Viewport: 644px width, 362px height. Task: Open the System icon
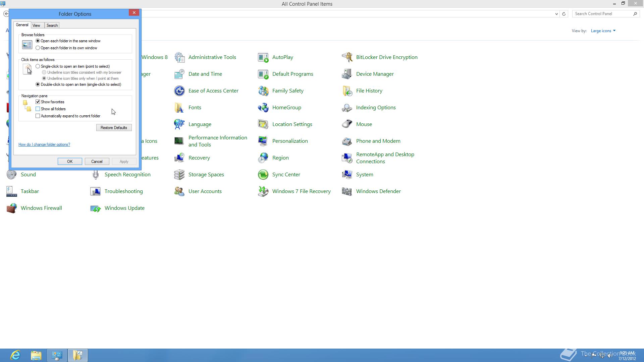347,175
